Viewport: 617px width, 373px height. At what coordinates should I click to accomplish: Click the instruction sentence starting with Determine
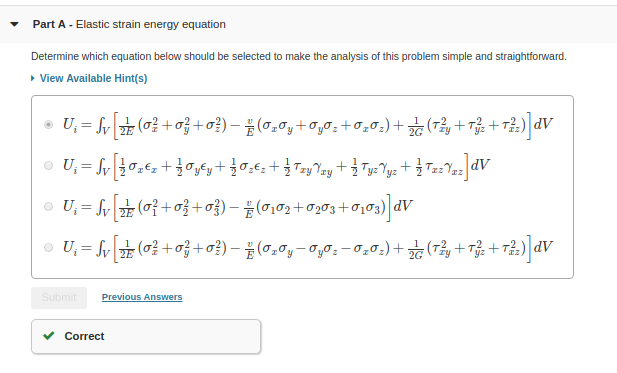pyautogui.click(x=299, y=57)
